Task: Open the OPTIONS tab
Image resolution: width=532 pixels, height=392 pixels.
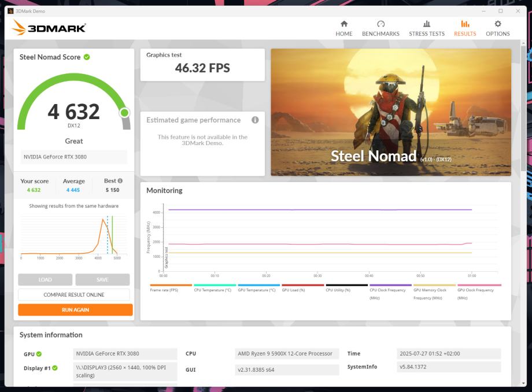Action: coord(497,28)
